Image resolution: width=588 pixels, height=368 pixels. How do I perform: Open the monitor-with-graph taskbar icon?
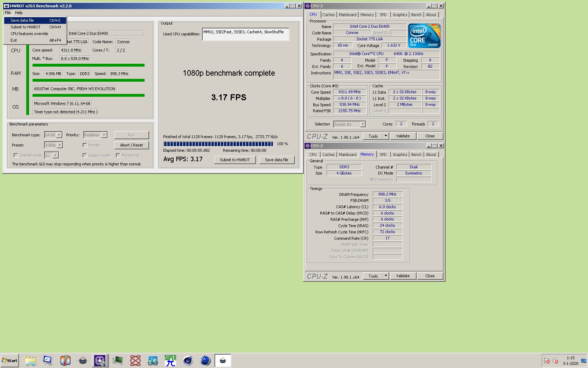118,361
